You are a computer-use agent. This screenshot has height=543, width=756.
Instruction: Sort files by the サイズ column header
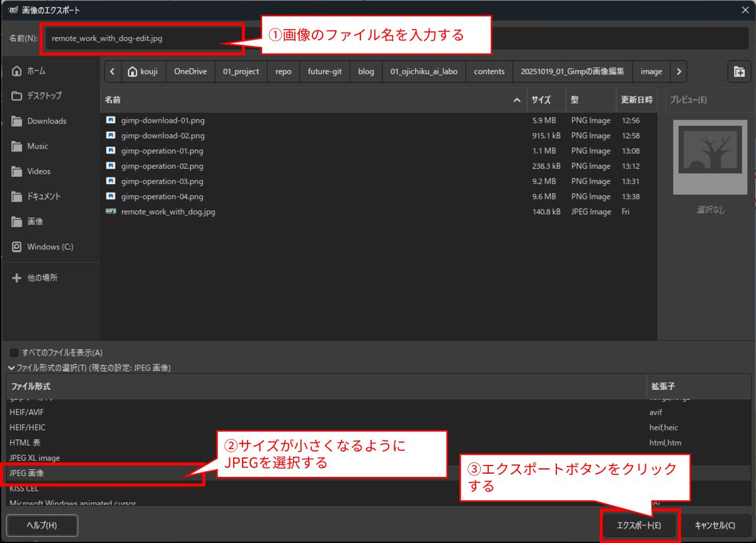pyautogui.click(x=541, y=100)
